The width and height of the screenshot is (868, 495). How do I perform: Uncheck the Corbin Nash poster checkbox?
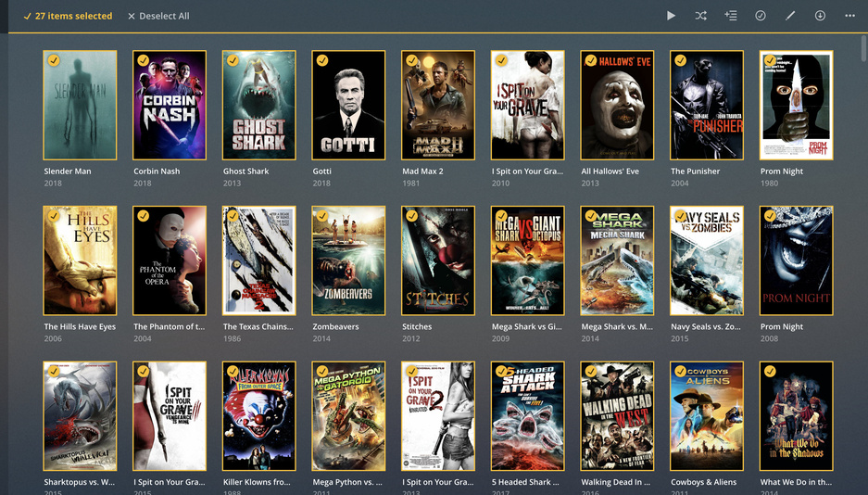143,60
